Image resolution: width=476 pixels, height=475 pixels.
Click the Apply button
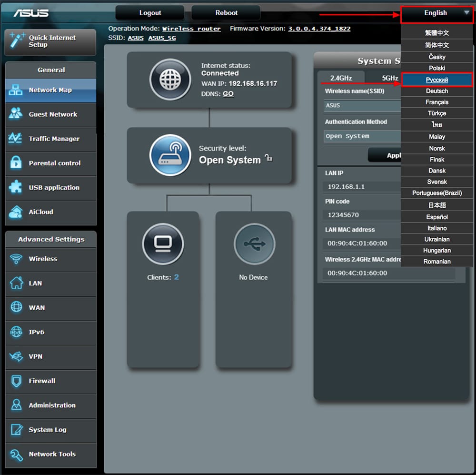pyautogui.click(x=385, y=155)
